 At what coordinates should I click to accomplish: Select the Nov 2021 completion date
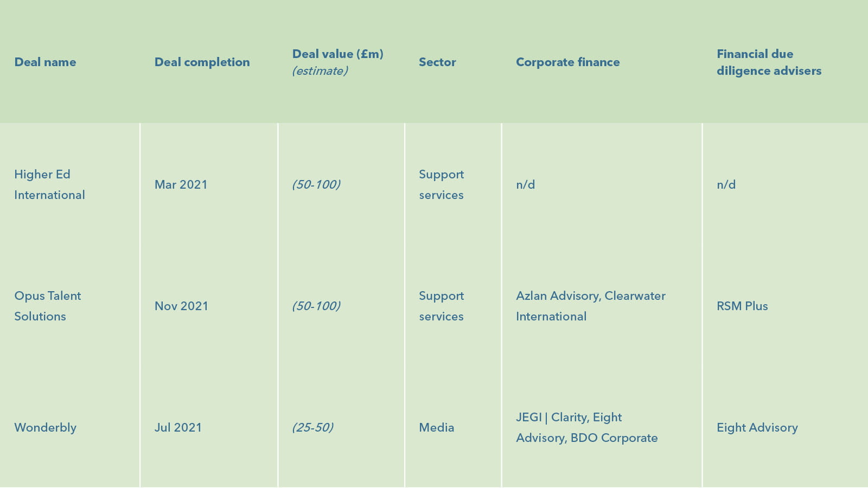coord(181,306)
